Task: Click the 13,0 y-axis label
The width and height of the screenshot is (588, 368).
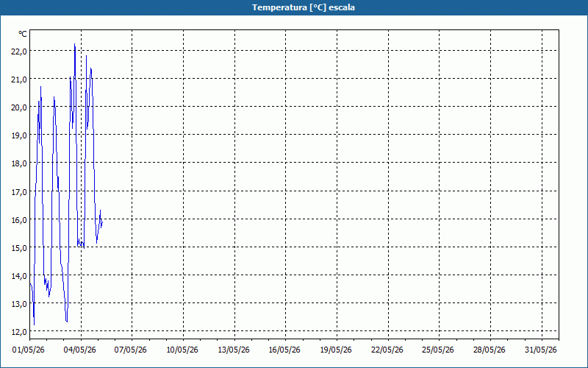Action: [x=19, y=304]
